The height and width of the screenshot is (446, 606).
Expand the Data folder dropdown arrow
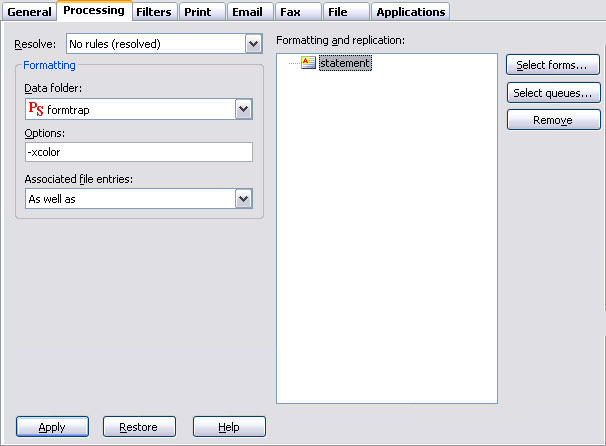[243, 109]
